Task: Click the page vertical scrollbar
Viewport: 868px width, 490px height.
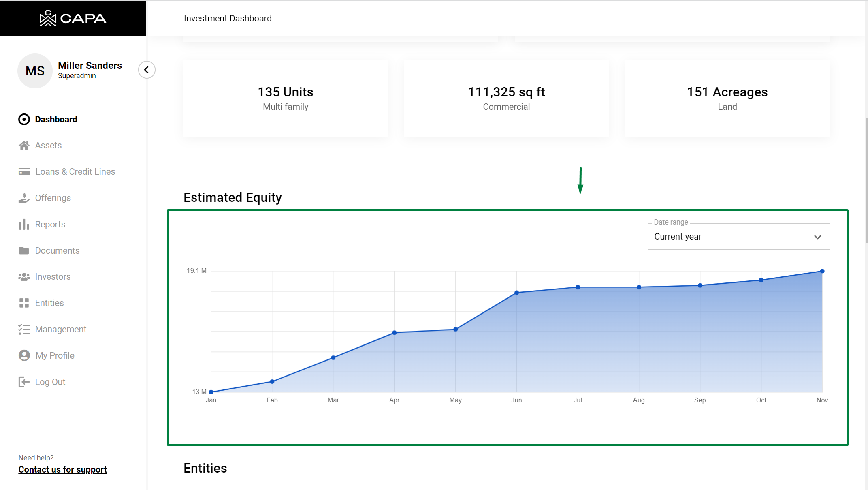Action: [866, 180]
